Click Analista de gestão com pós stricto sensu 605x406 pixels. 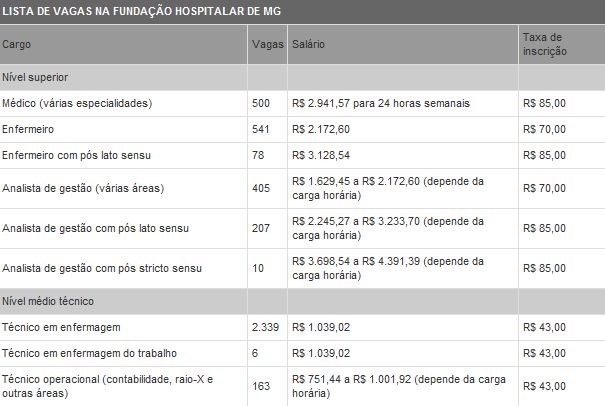click(102, 268)
